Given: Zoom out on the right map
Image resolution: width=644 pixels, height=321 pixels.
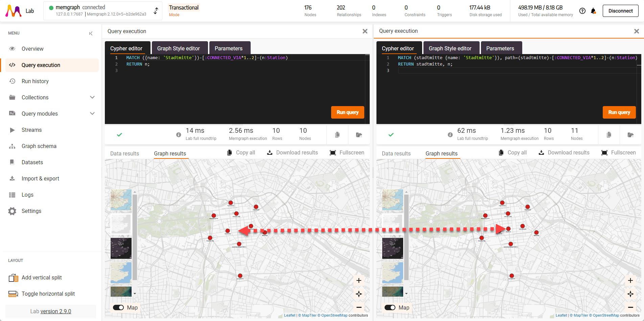Looking at the screenshot, I should click(x=630, y=307).
